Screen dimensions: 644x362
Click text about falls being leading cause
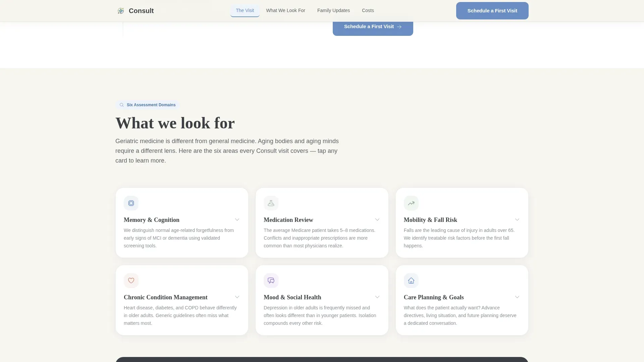pos(459,238)
